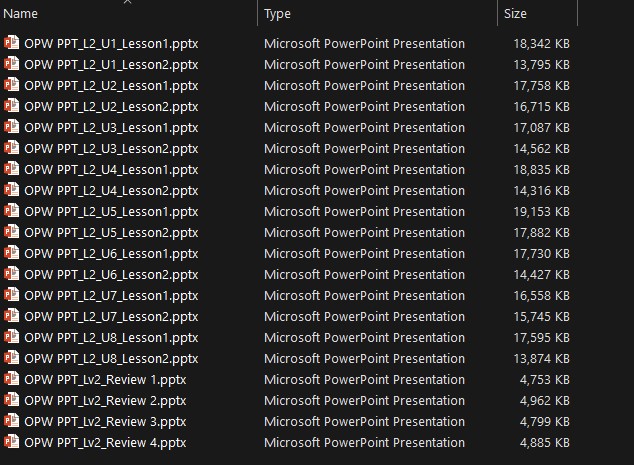Select file name OPW PPT_Lv2_Review 3.pptx
The image size is (634, 465).
tap(105, 422)
